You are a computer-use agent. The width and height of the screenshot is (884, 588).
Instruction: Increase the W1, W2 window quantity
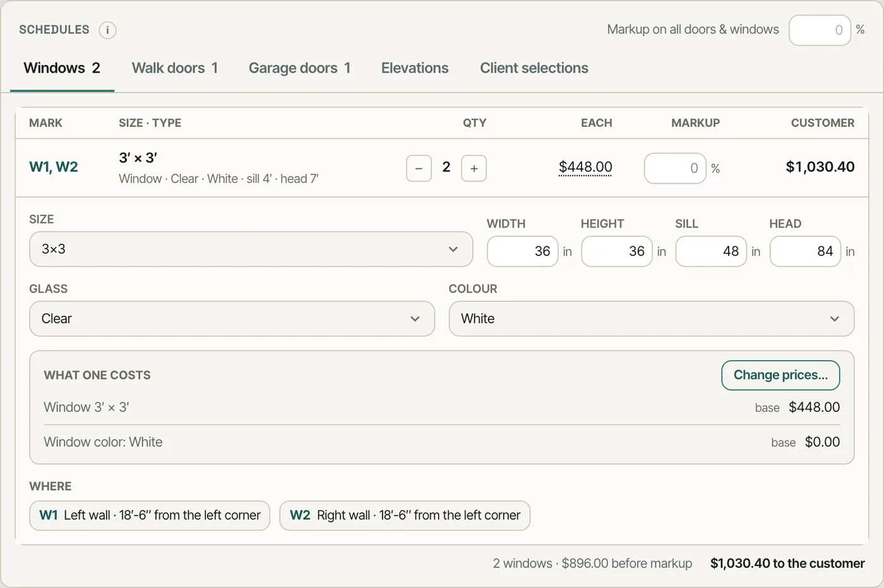pos(474,168)
